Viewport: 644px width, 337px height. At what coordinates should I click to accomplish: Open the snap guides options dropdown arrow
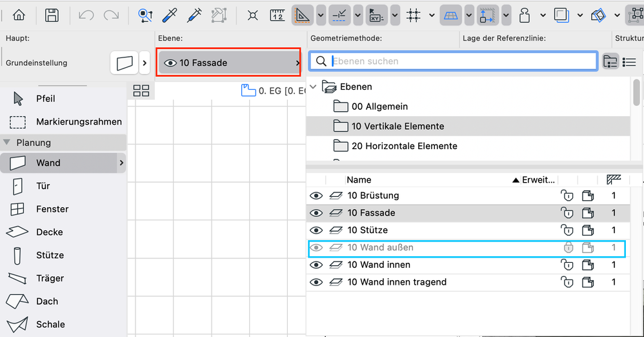click(357, 15)
